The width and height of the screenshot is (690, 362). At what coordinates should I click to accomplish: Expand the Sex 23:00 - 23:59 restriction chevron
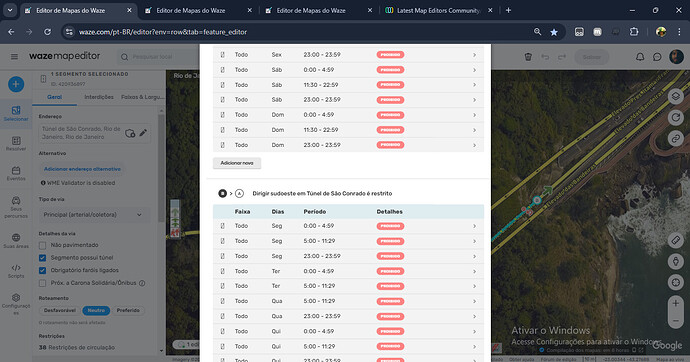(x=474, y=55)
